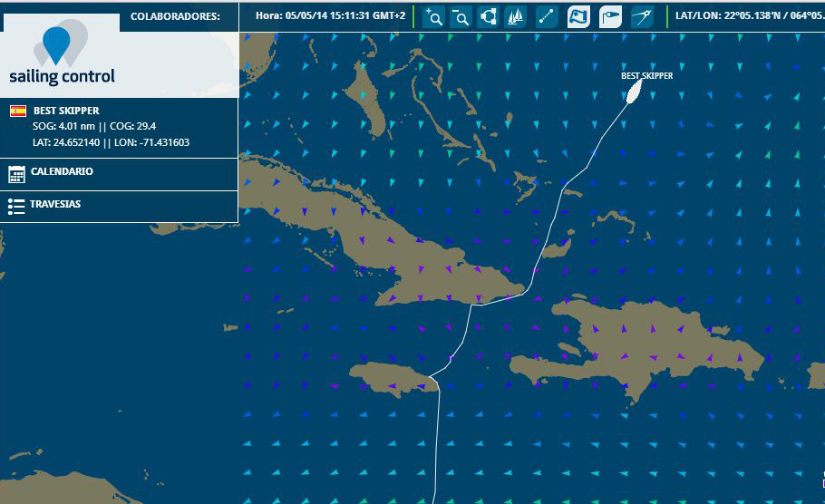Select the Best Skipper boat name in panel
Image resolution: width=825 pixels, height=504 pixels.
[66, 111]
